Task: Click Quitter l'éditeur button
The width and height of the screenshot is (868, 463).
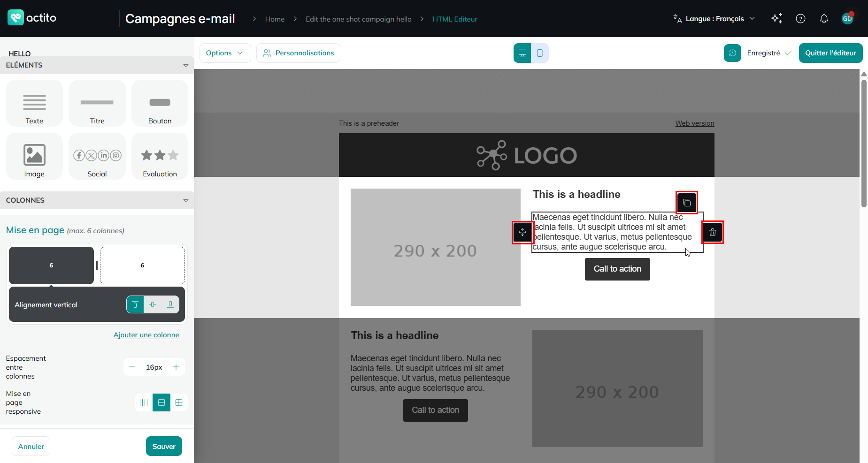Action: [x=830, y=53]
